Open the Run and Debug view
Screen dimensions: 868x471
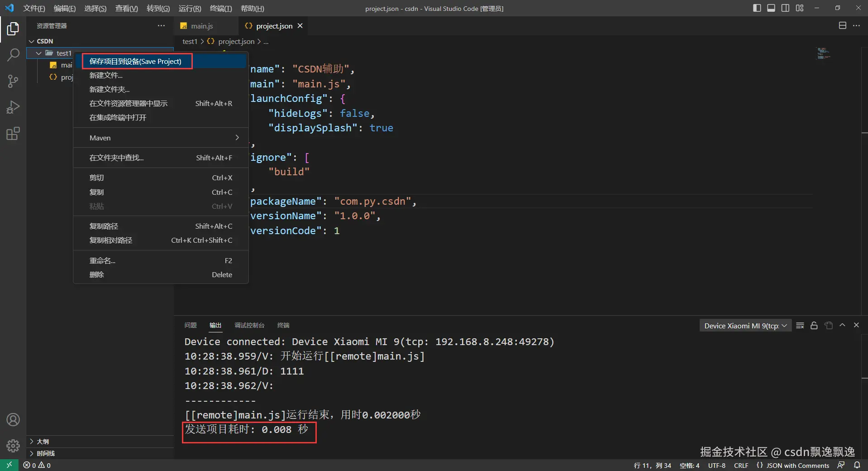coord(13,107)
